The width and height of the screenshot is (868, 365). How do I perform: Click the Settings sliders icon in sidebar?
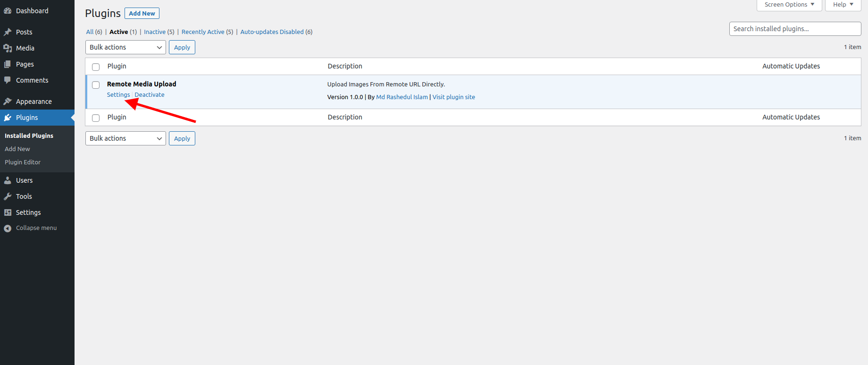(x=8, y=212)
